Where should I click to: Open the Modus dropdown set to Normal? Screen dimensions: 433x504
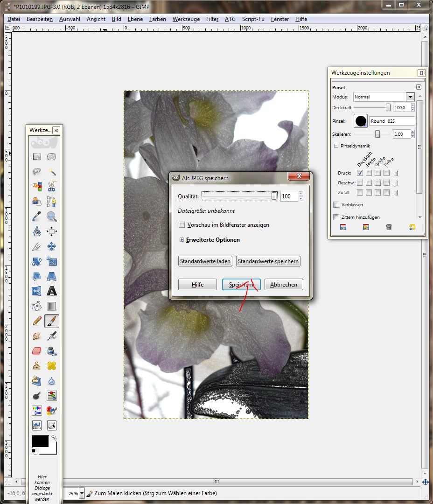(x=384, y=97)
